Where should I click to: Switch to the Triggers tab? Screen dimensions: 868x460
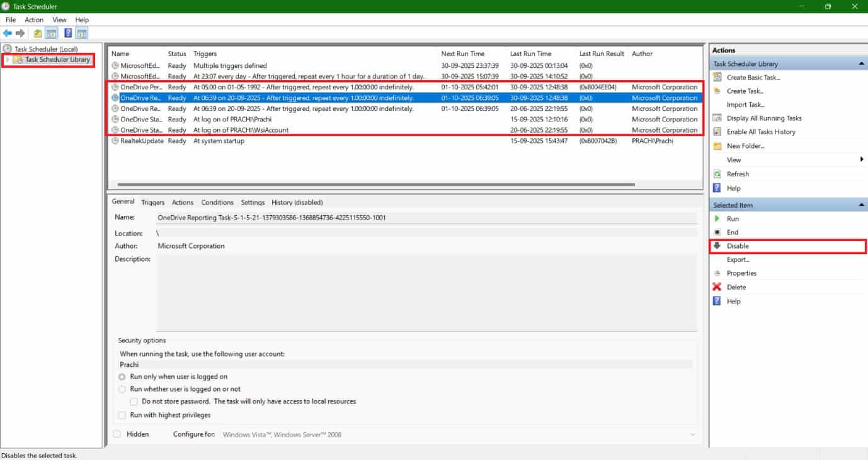(152, 203)
